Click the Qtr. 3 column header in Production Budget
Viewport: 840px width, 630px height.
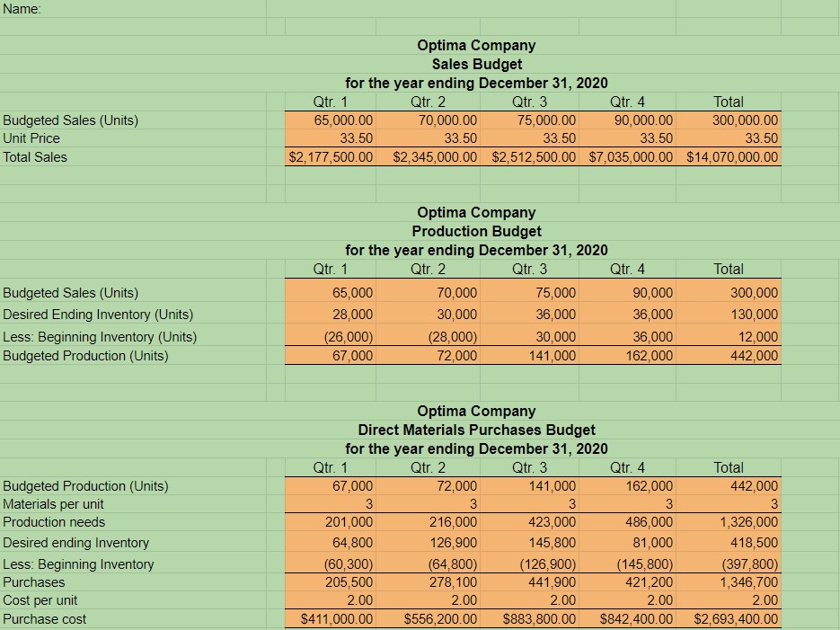coord(529,269)
